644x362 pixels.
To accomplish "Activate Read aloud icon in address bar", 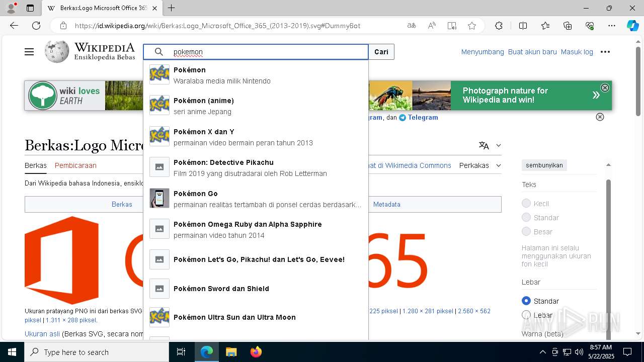I will click(x=432, y=26).
